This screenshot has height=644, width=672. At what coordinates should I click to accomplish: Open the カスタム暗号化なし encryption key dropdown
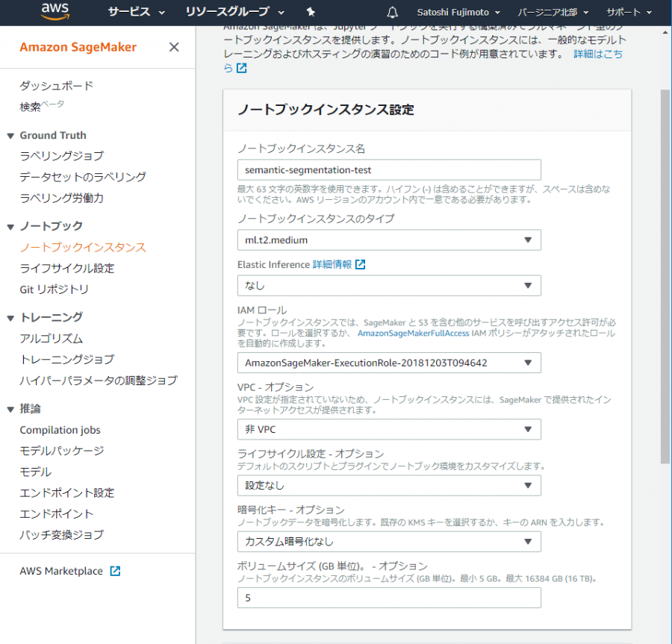click(389, 542)
